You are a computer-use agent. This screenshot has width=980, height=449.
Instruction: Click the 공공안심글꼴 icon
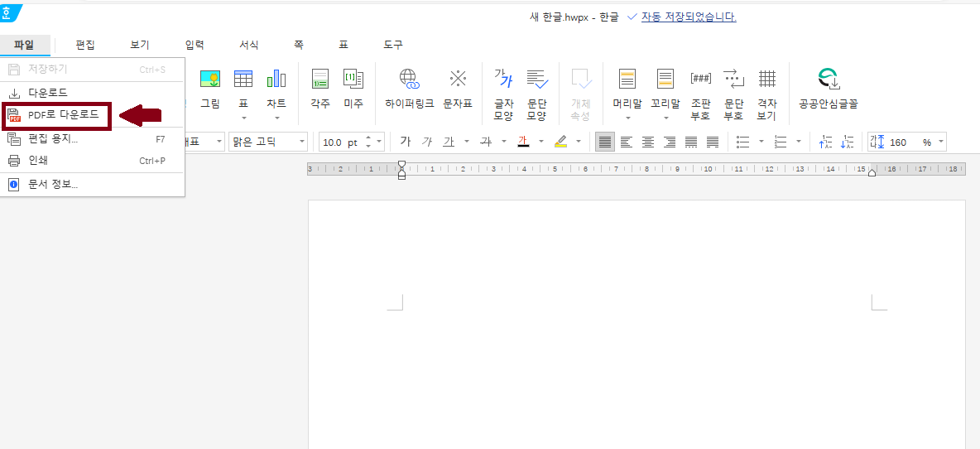click(829, 88)
